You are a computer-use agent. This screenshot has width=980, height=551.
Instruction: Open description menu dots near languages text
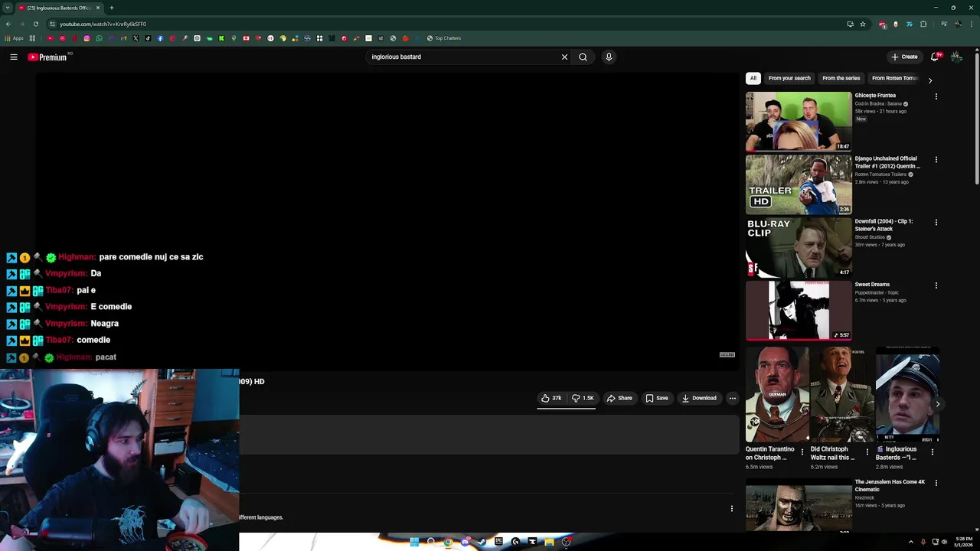[x=731, y=508]
